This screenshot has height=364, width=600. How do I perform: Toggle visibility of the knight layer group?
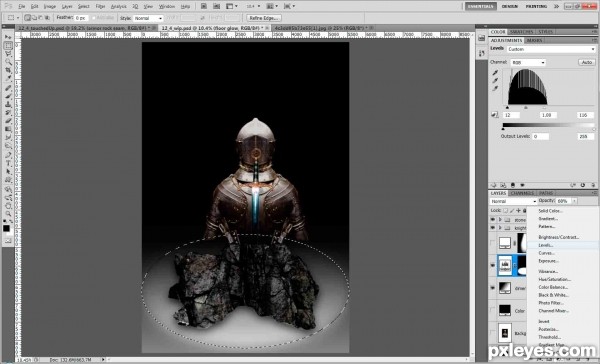pyautogui.click(x=492, y=228)
